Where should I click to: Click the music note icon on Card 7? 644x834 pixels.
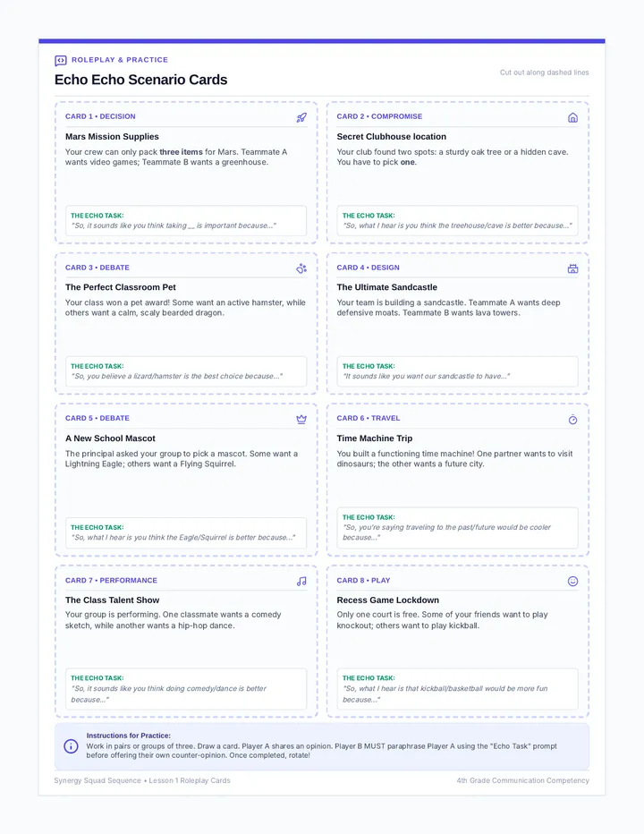coord(301,582)
